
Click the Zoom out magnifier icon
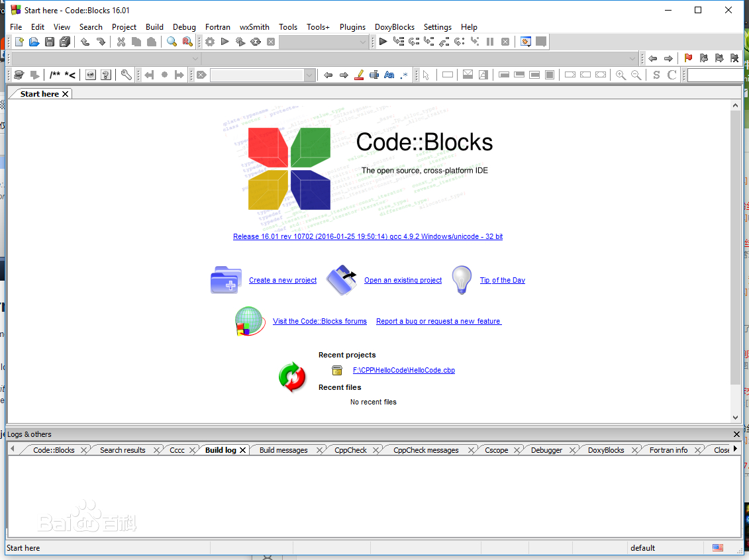click(x=636, y=75)
